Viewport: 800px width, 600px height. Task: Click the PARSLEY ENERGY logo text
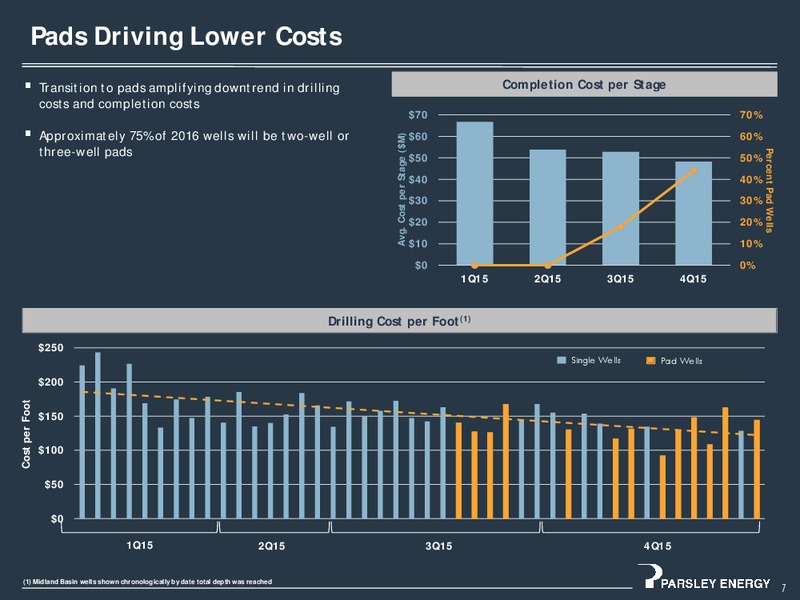(x=715, y=583)
